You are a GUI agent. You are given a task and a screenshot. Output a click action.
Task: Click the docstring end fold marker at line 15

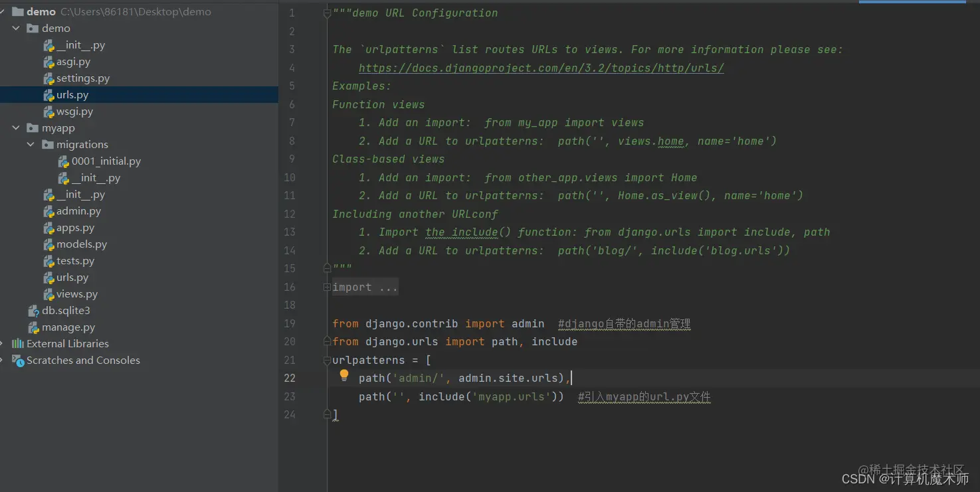pos(327,268)
